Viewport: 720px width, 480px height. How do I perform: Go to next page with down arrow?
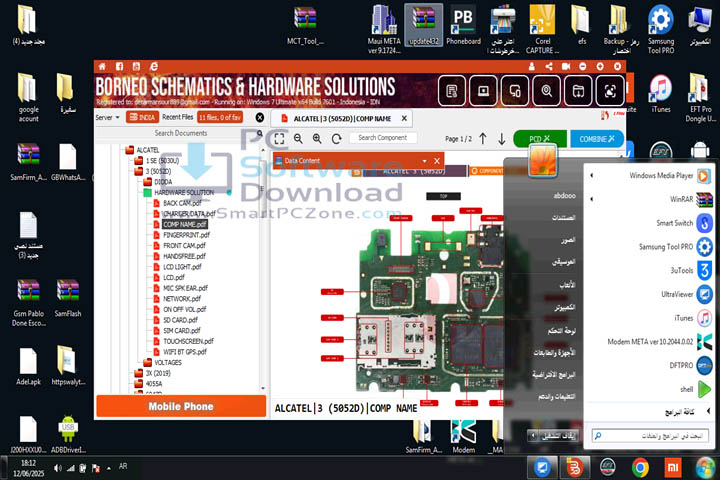coord(502,139)
